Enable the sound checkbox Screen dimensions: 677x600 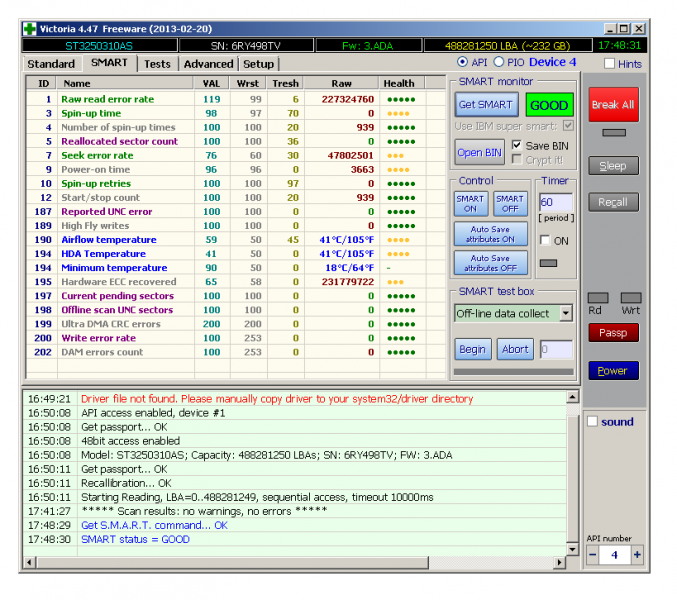592,421
